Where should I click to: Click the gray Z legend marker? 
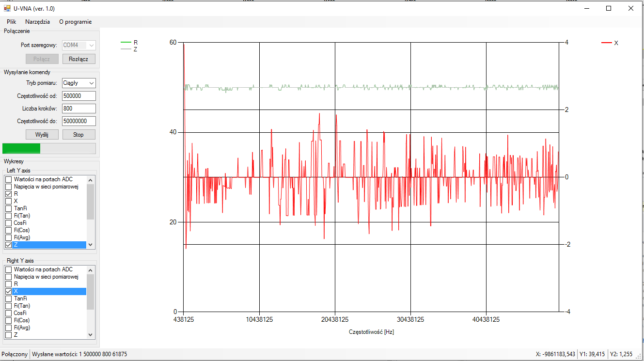(126, 49)
